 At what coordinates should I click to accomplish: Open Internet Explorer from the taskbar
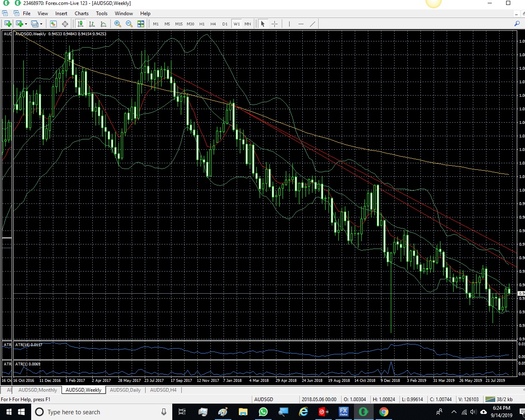pyautogui.click(x=304, y=412)
